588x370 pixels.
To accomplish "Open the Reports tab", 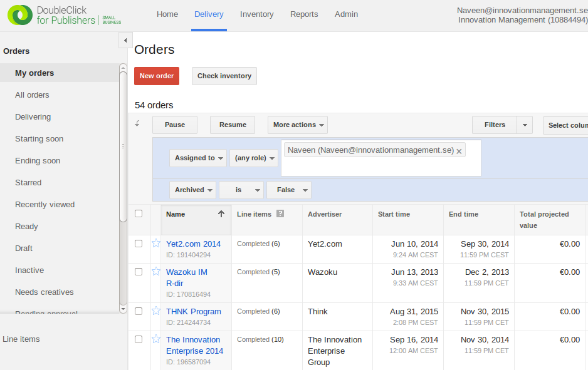I will pyautogui.click(x=304, y=14).
